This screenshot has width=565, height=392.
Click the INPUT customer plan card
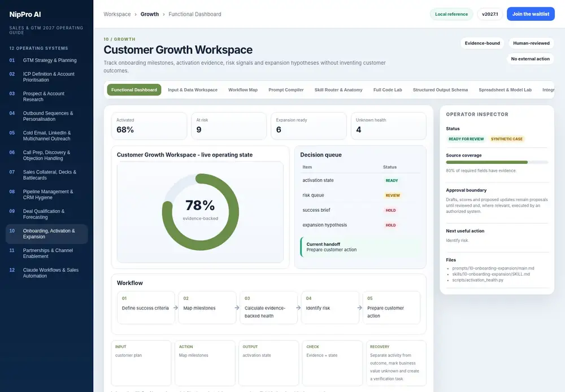click(141, 363)
